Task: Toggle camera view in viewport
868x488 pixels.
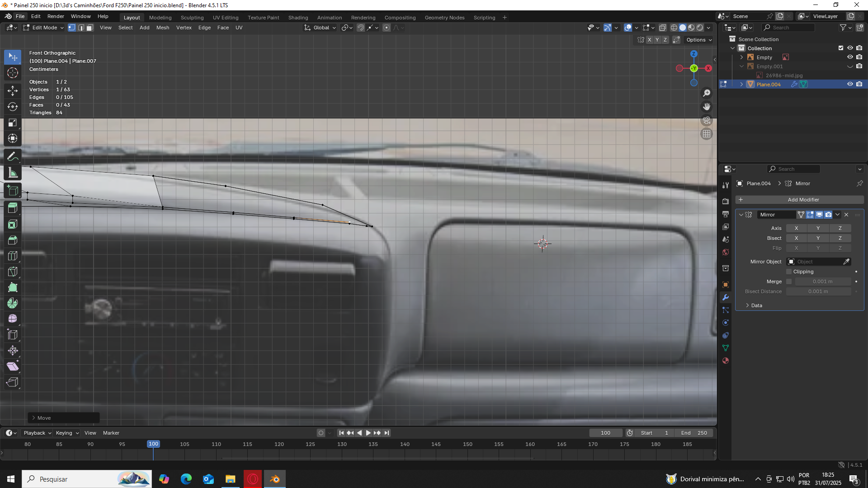Action: [x=706, y=121]
